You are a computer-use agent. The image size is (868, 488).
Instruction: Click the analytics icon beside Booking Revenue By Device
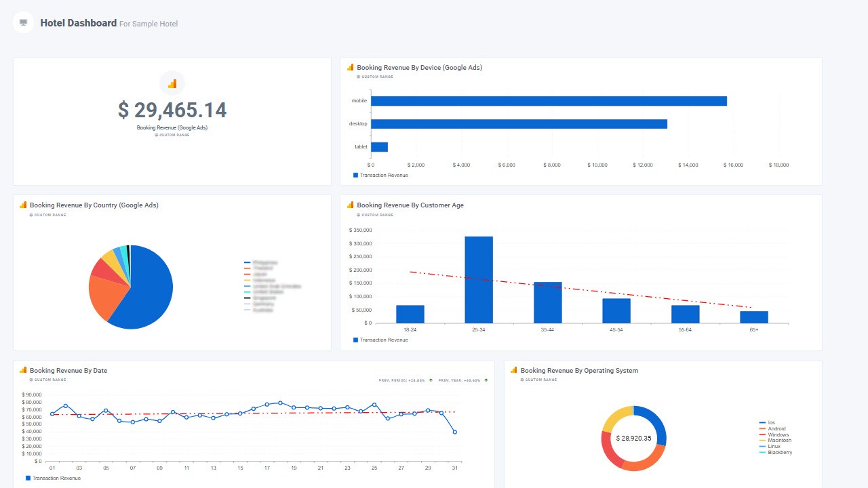[x=351, y=67]
